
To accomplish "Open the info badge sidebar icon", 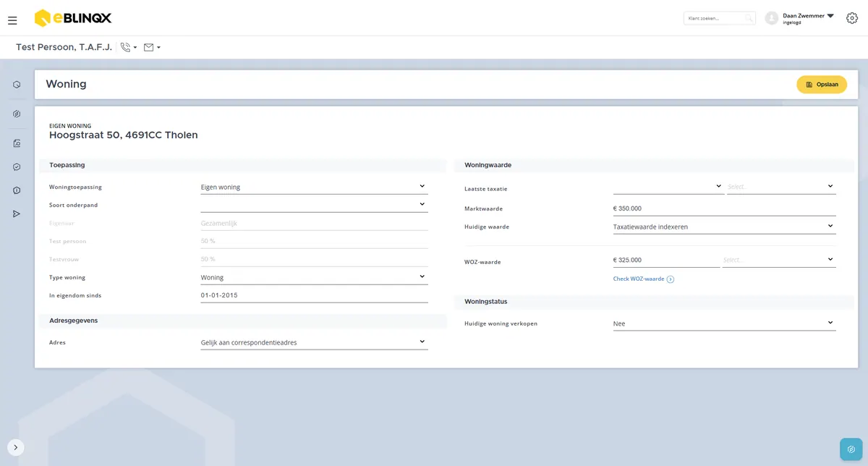I will [x=17, y=190].
